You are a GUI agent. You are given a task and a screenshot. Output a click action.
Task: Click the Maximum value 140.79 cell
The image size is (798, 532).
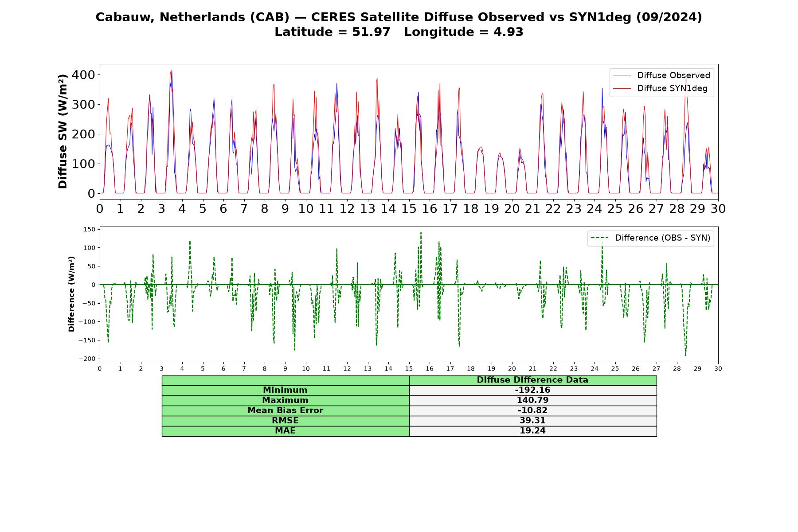[x=532, y=400]
